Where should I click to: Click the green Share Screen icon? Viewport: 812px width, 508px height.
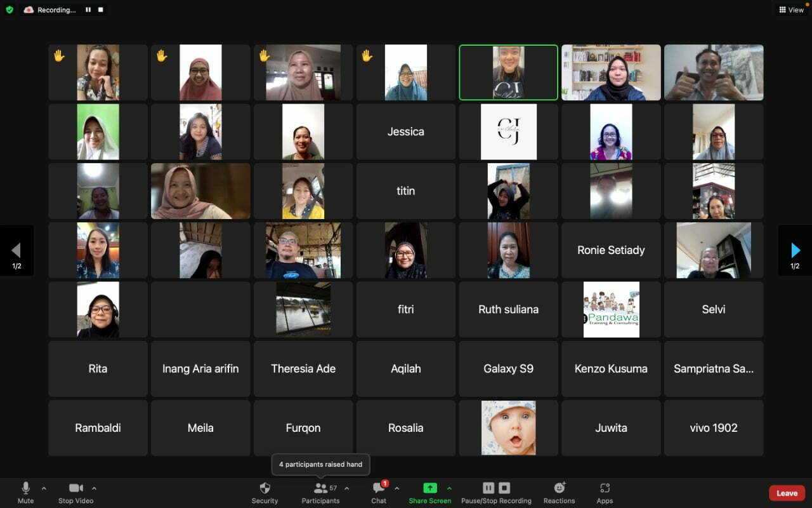(430, 488)
